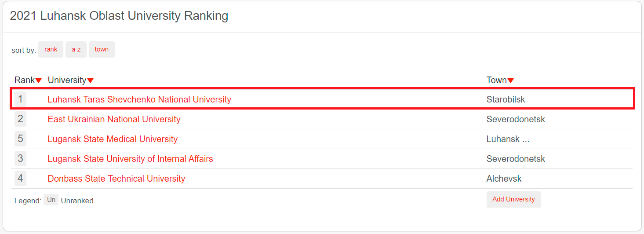This screenshot has height=234, width=644.
Task: Select the rank 4 badge
Action: 20,178
